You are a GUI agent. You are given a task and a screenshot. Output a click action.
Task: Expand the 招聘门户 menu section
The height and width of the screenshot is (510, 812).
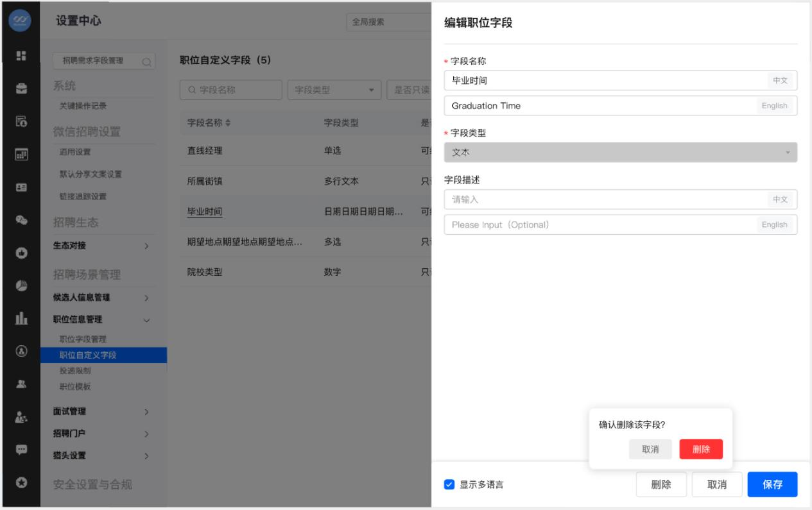[x=103, y=434]
